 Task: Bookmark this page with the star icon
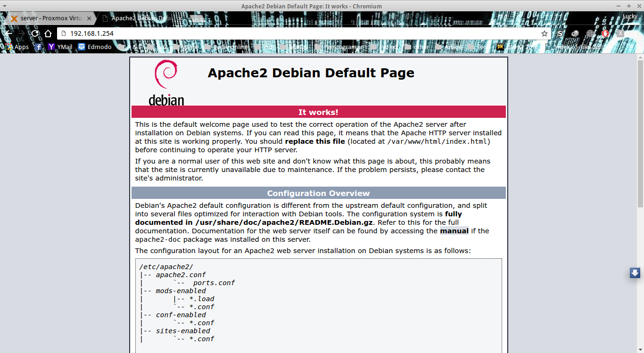point(545,33)
